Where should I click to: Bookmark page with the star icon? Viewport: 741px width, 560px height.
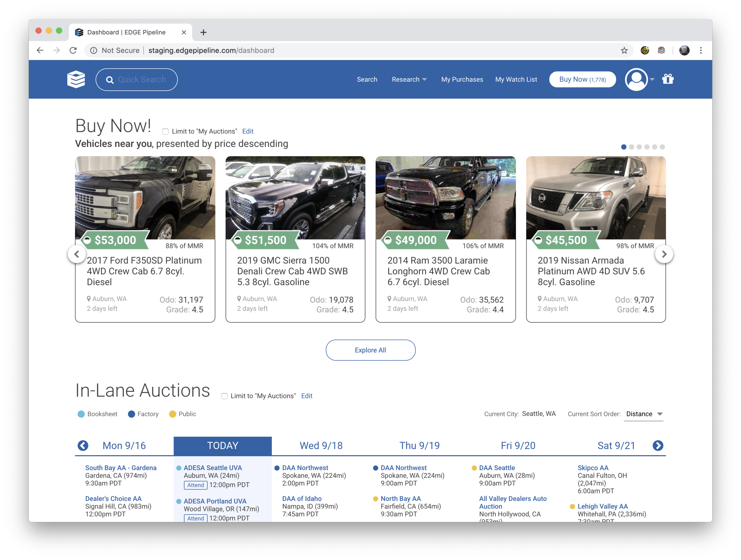[624, 50]
